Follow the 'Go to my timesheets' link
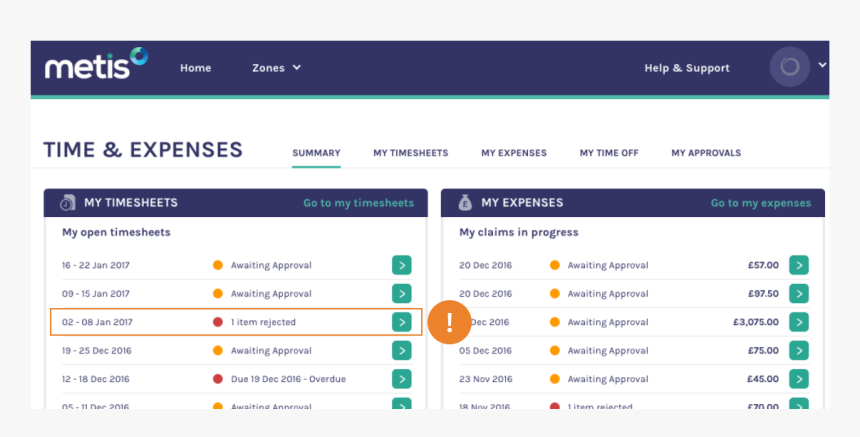The width and height of the screenshot is (860, 437). 358,203
